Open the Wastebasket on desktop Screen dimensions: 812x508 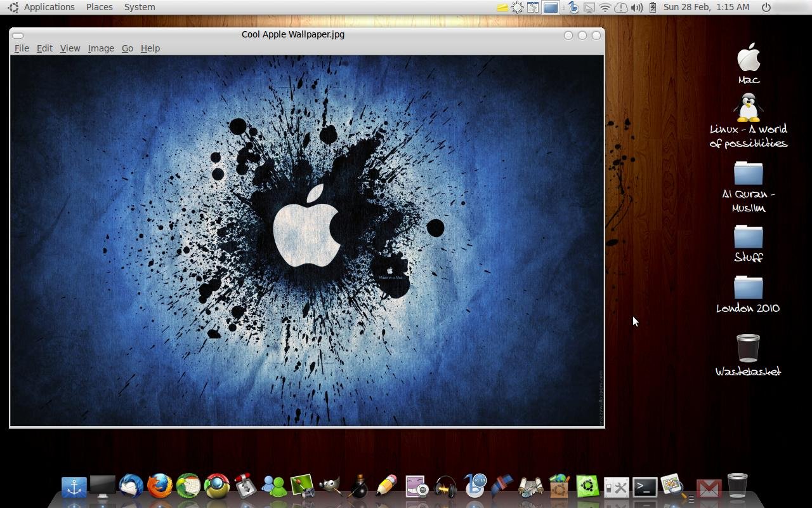tap(749, 355)
